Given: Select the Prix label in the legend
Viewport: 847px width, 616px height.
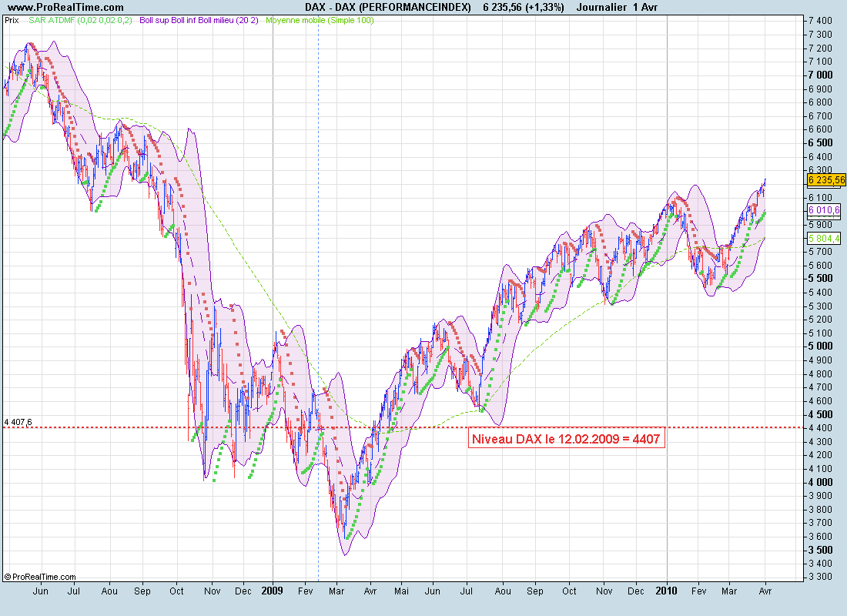Looking at the screenshot, I should 12,21.
